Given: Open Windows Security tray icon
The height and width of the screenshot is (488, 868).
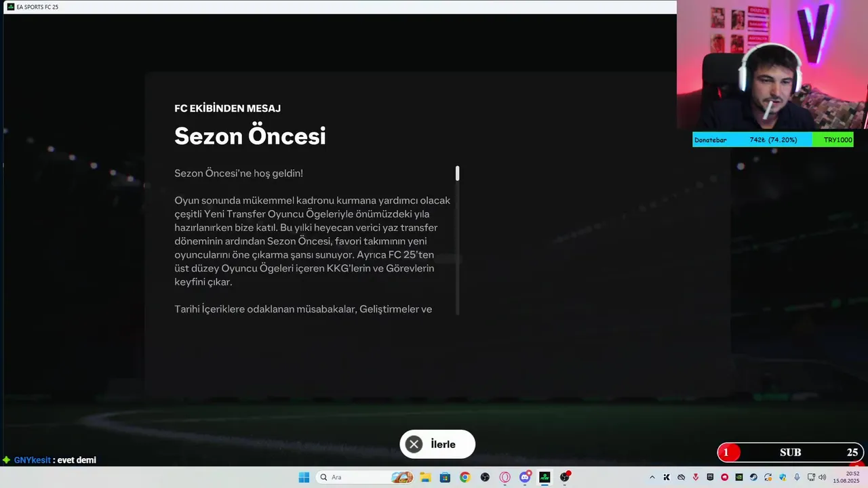Looking at the screenshot, I should 783,477.
